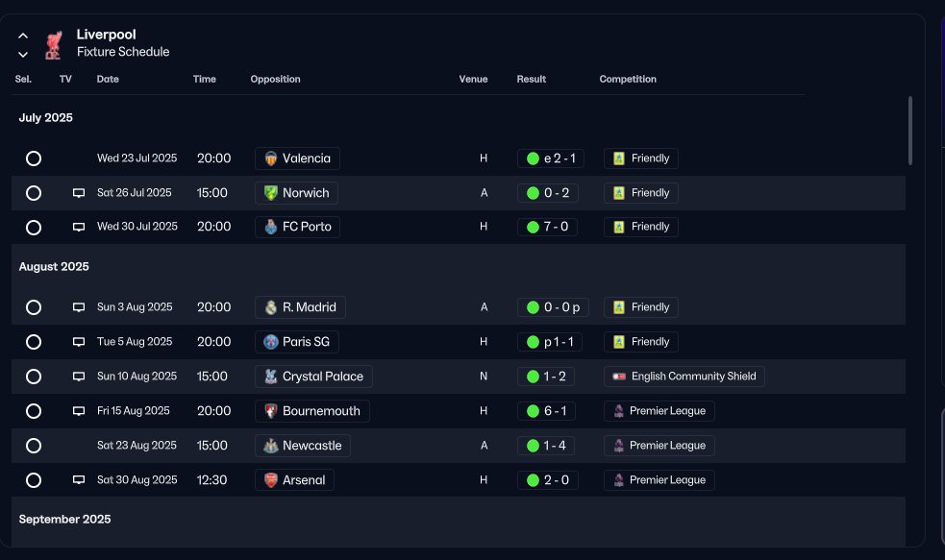945x560 pixels.
Task: Click the Paris SG badge icon
Action: pyautogui.click(x=270, y=342)
